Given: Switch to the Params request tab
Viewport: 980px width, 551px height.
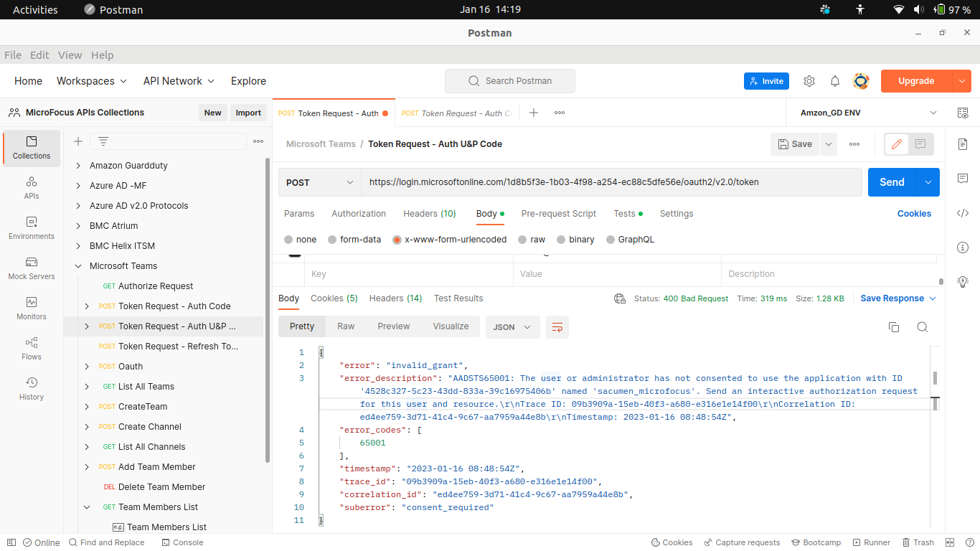Looking at the screenshot, I should [299, 214].
